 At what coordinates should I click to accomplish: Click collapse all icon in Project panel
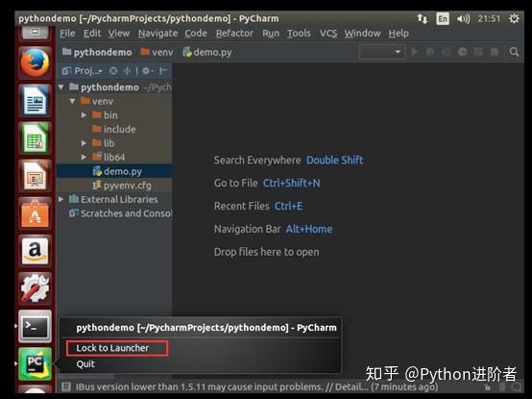click(x=127, y=71)
